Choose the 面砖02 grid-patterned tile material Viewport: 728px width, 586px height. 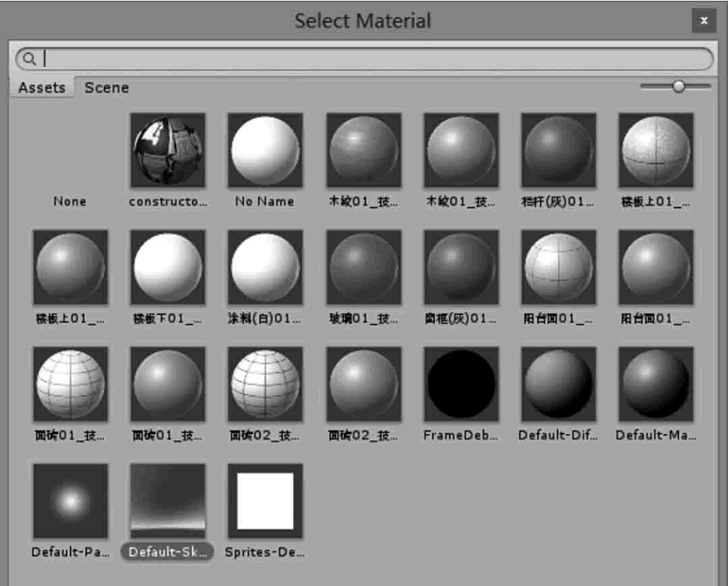[265, 384]
